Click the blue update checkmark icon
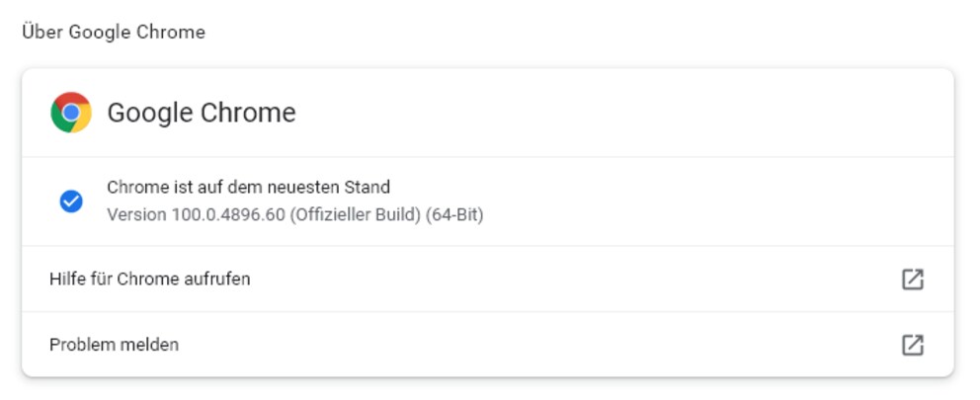980x400 pixels. coord(71,201)
